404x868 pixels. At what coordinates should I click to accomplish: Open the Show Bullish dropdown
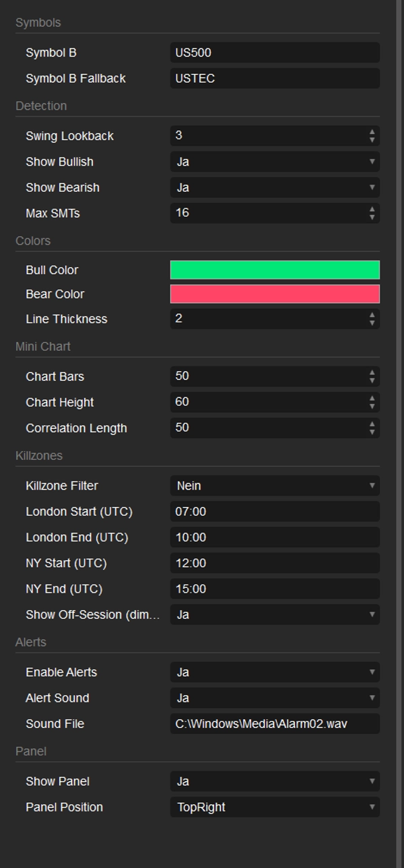click(274, 162)
